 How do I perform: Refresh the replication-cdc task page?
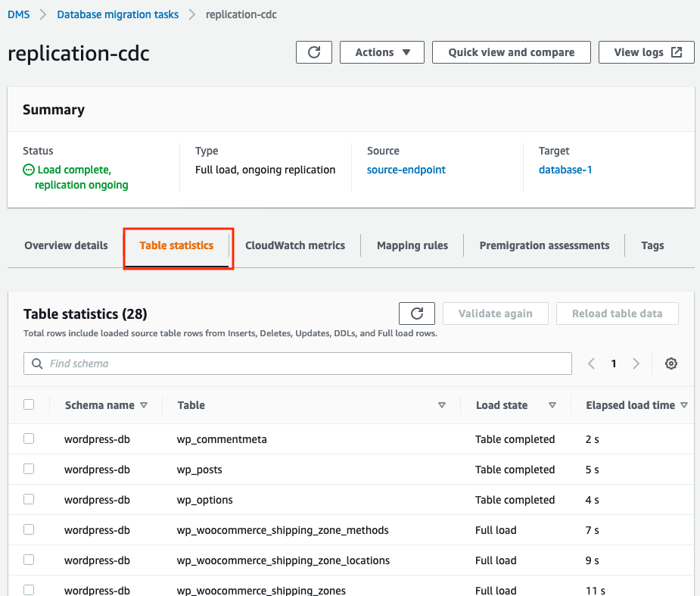coord(314,52)
